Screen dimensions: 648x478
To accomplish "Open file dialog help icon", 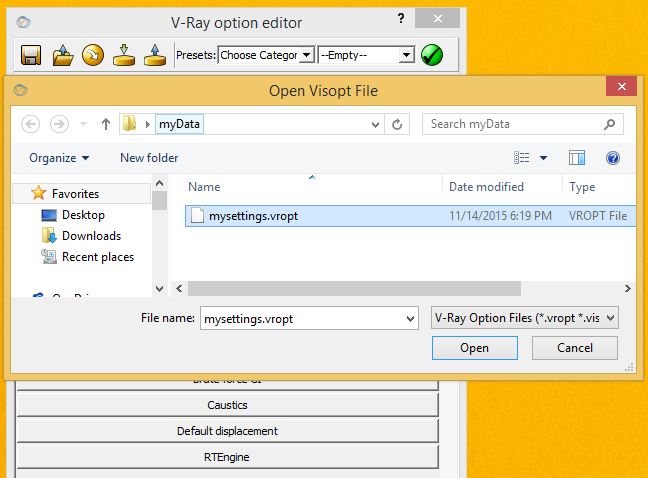I will 613,158.
